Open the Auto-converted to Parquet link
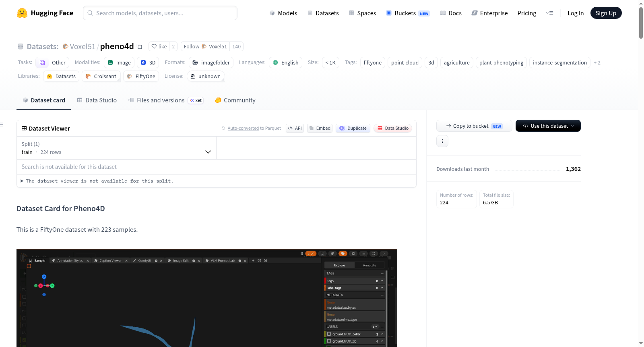This screenshot has height=347, width=644. [x=243, y=128]
